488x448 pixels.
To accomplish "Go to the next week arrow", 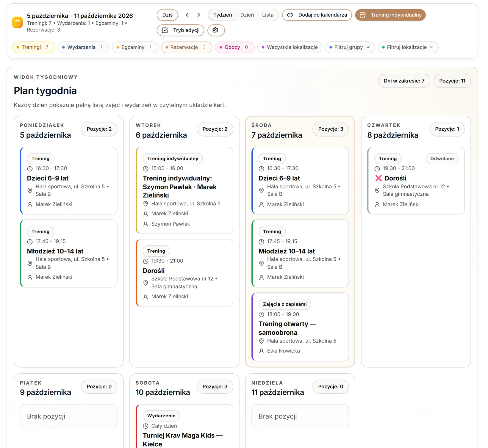I will [199, 15].
